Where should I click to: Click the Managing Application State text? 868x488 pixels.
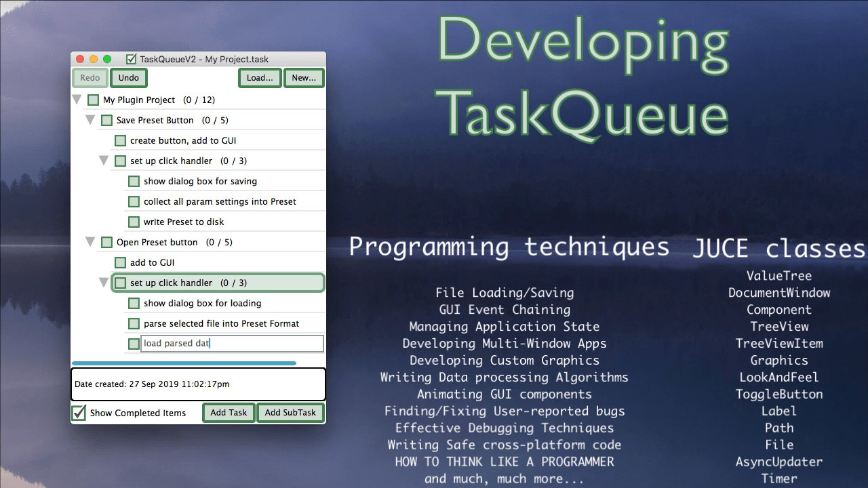tap(505, 327)
